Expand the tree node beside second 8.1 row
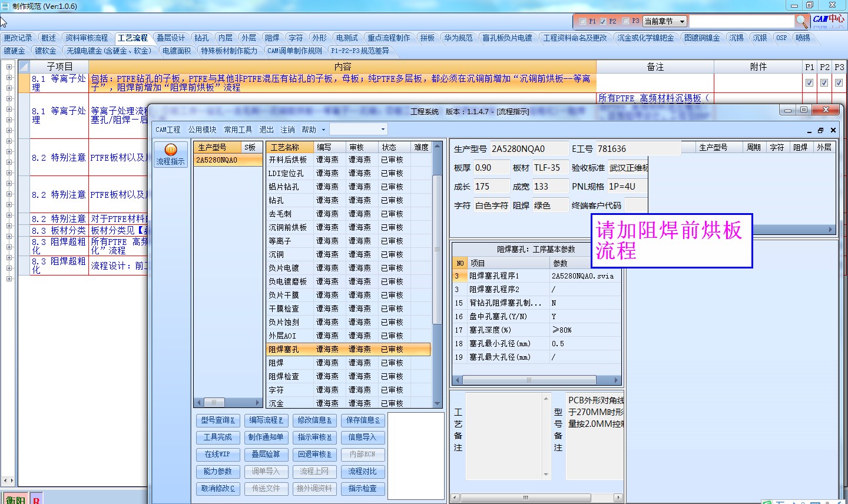This screenshot has height=504, width=848. tap(9, 110)
